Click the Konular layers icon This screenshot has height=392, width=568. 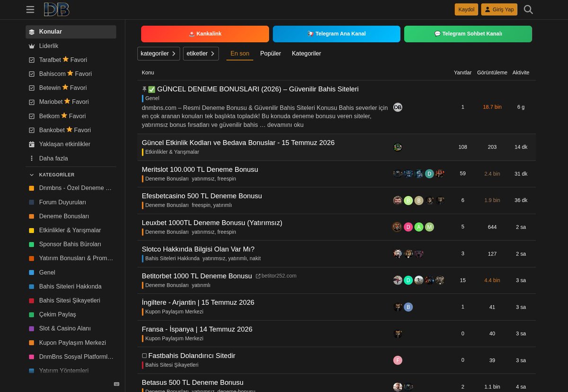point(32,32)
